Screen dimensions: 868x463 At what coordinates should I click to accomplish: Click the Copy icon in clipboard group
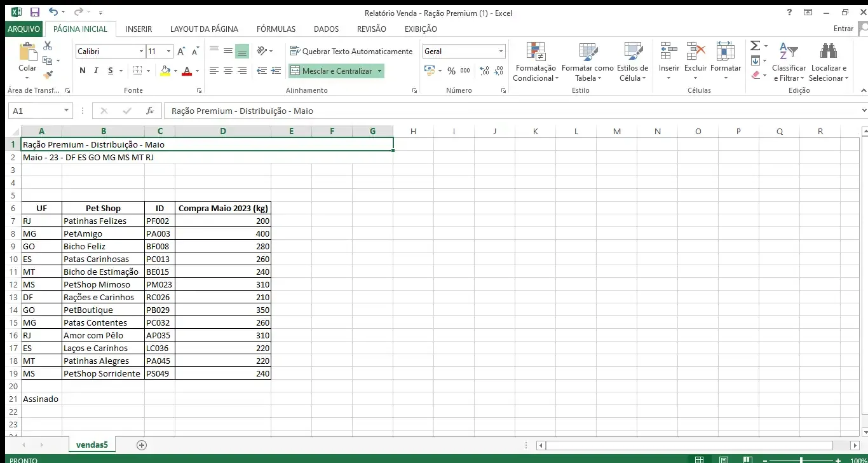[x=48, y=60]
